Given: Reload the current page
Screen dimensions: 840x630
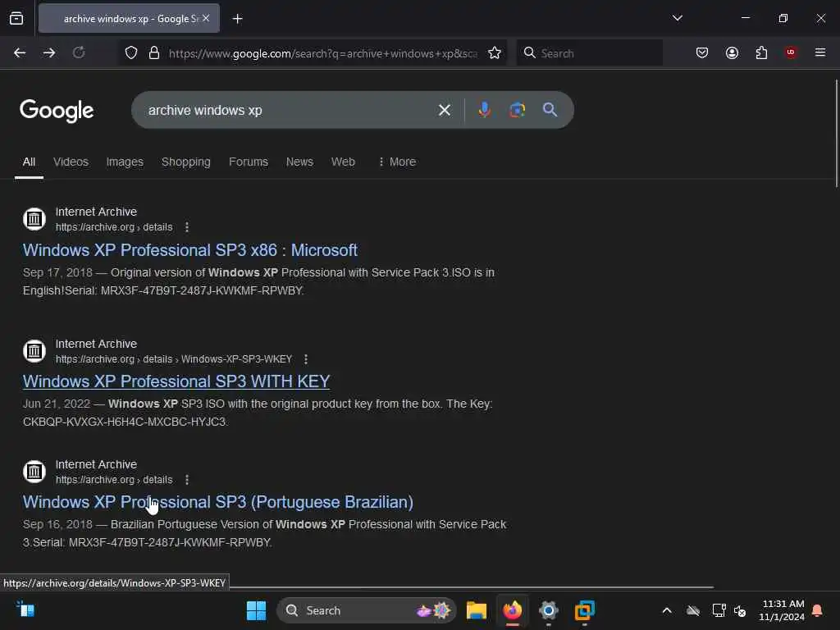Looking at the screenshot, I should [79, 52].
